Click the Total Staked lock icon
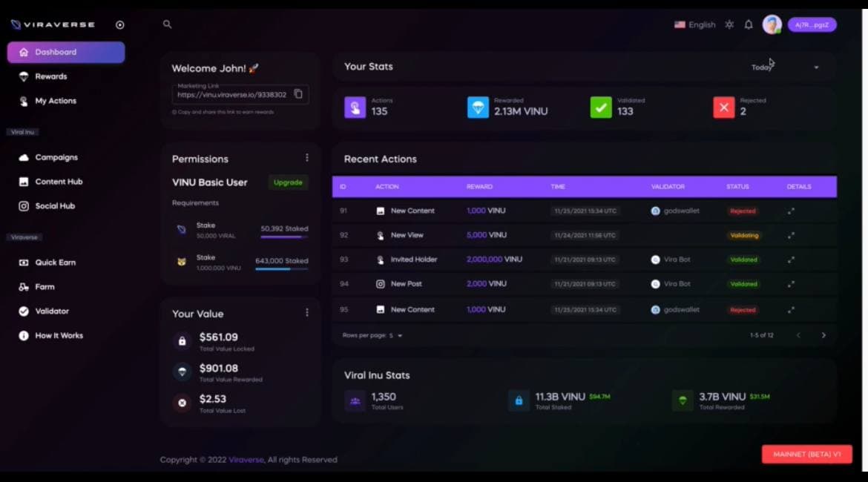This screenshot has width=868, height=482. tap(519, 401)
